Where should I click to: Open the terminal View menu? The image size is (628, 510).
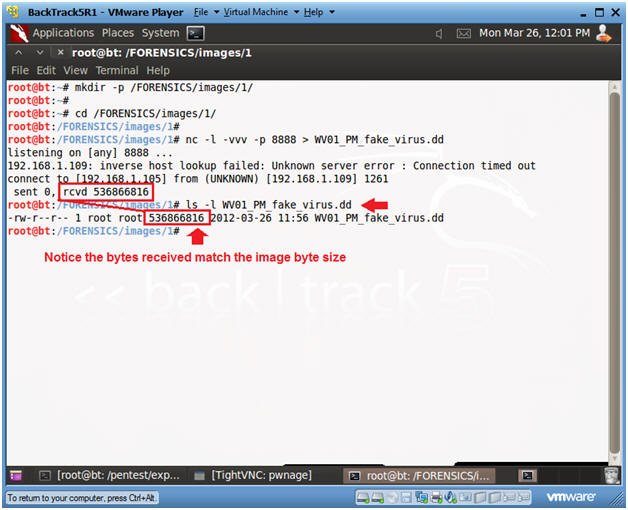click(75, 71)
